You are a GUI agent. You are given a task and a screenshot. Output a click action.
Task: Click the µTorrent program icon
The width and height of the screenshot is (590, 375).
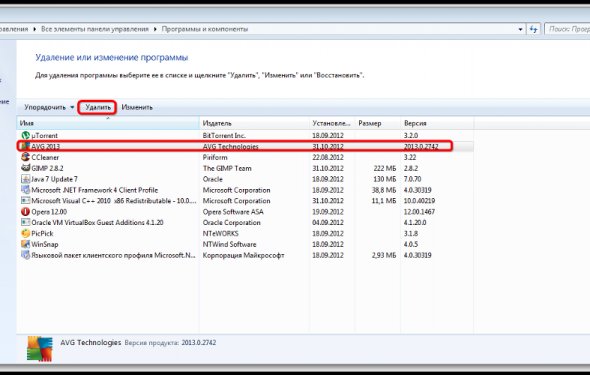[25, 135]
